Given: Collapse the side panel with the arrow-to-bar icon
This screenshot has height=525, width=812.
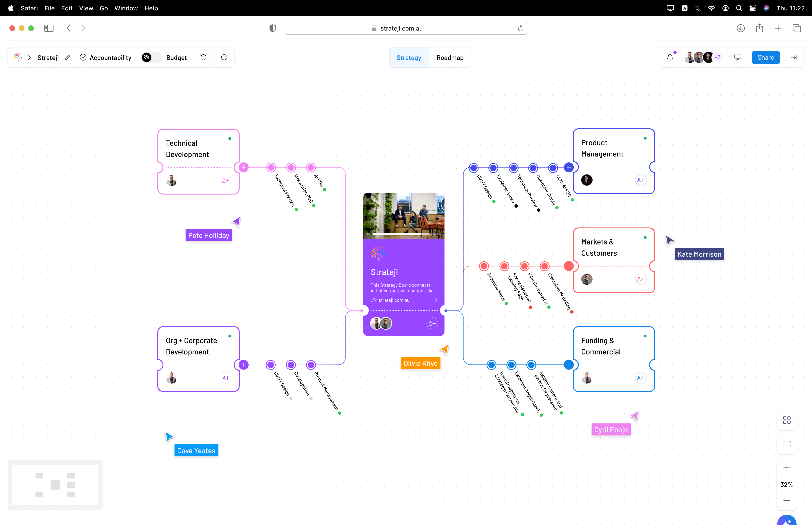Looking at the screenshot, I should click(794, 57).
